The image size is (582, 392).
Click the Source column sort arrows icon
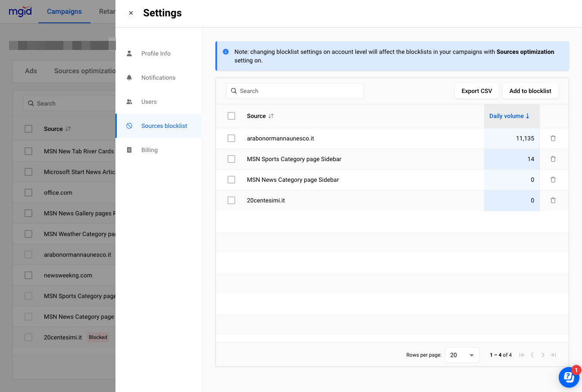271,116
